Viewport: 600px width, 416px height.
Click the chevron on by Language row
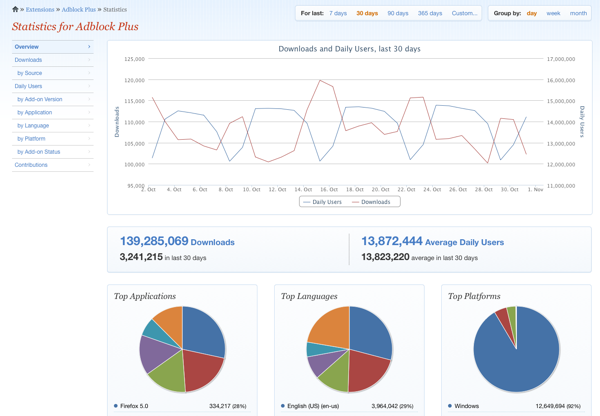coord(89,126)
